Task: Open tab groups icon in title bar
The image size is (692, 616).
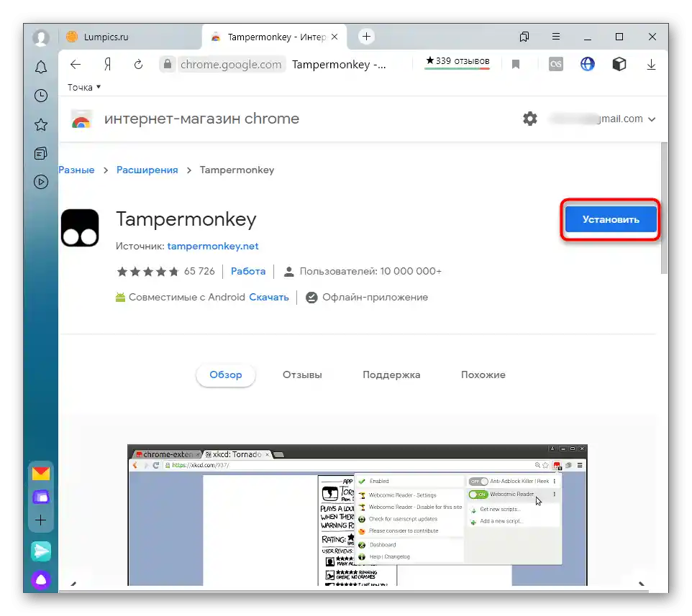Action: (524, 37)
